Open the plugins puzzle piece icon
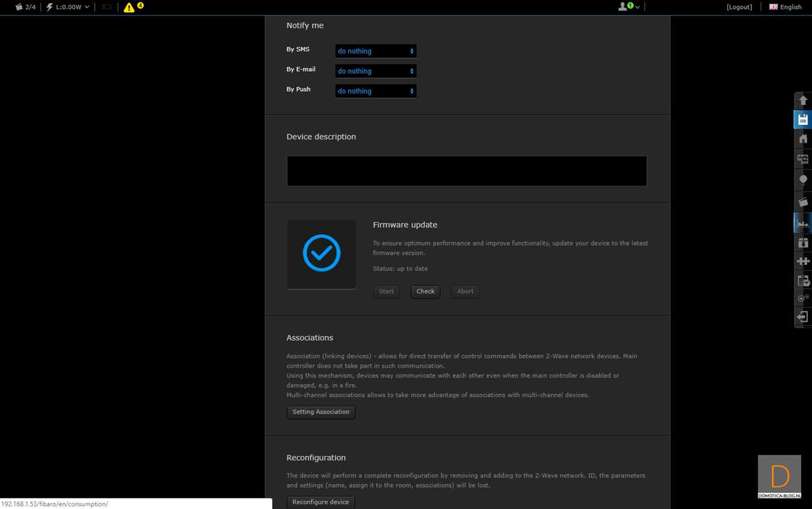The height and width of the screenshot is (509, 812). coord(803,261)
